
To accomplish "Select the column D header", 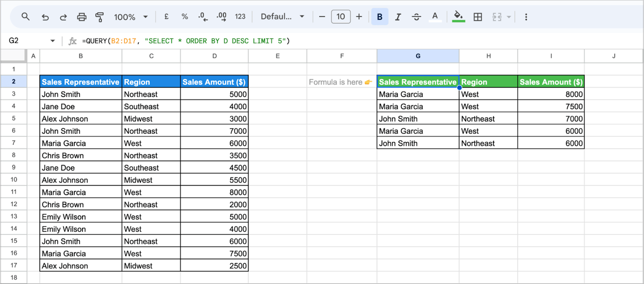I will (215, 56).
